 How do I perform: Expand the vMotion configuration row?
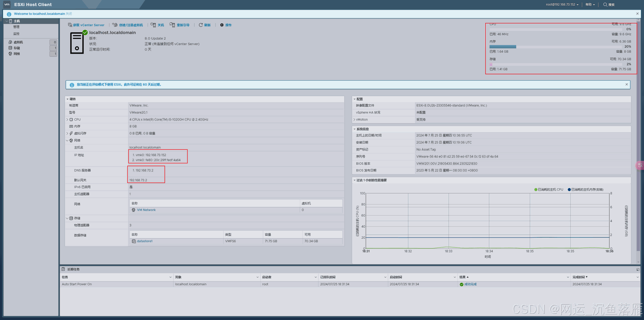[354, 120]
